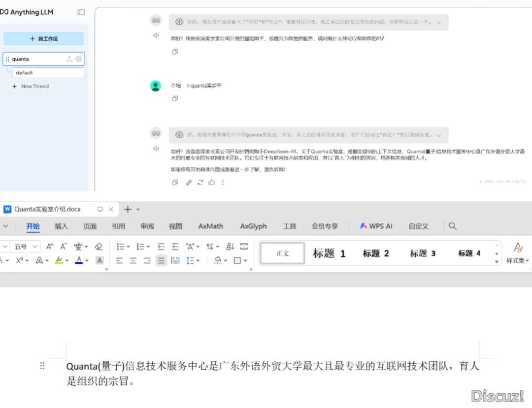The height and width of the screenshot is (408, 532).
Task: Apply the 正文 style
Action: [282, 253]
